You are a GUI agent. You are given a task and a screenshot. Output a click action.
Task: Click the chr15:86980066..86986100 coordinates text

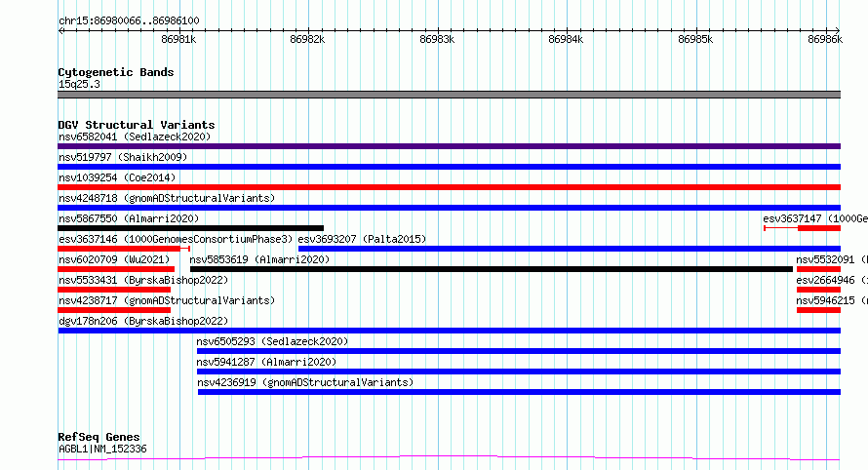129,20
